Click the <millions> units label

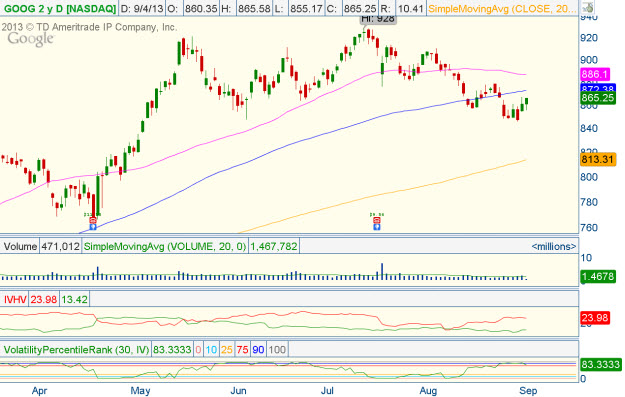[554, 247]
